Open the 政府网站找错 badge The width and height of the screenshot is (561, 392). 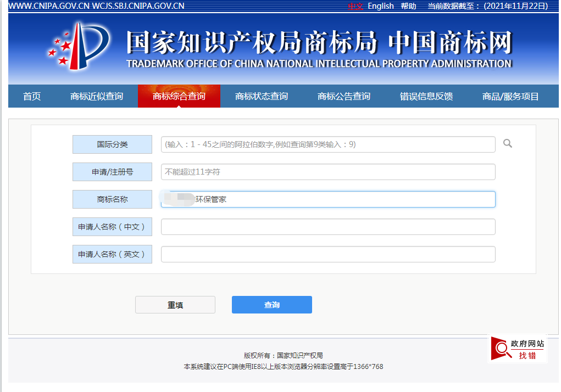tap(518, 349)
